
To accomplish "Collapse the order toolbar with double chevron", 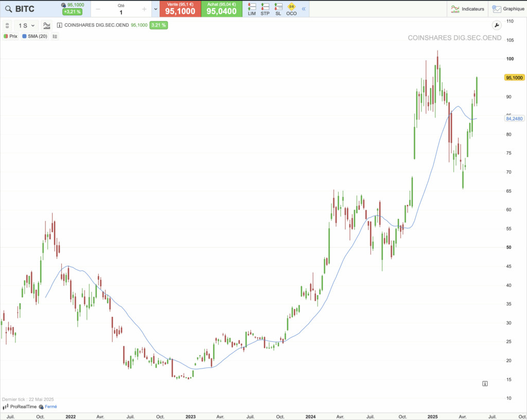I will point(304,9).
